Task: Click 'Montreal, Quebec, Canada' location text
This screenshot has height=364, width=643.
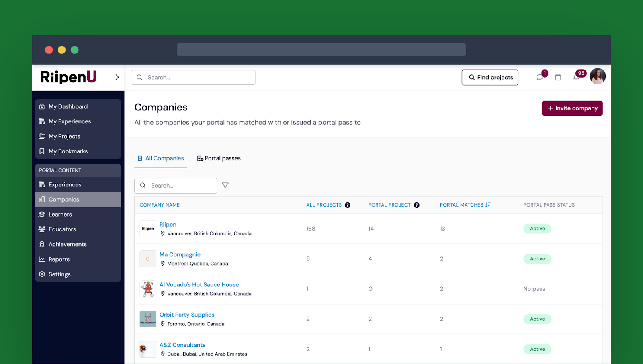Action: (x=198, y=264)
